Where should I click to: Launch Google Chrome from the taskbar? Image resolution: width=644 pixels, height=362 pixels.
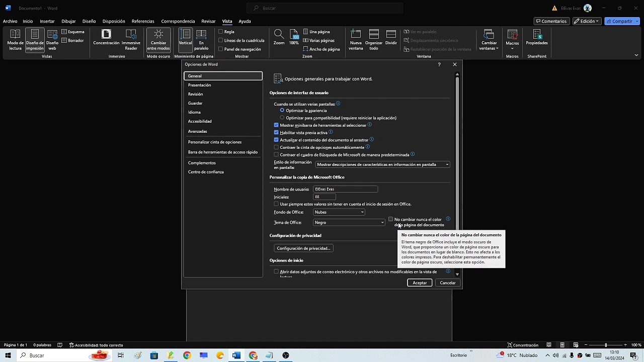click(187, 355)
